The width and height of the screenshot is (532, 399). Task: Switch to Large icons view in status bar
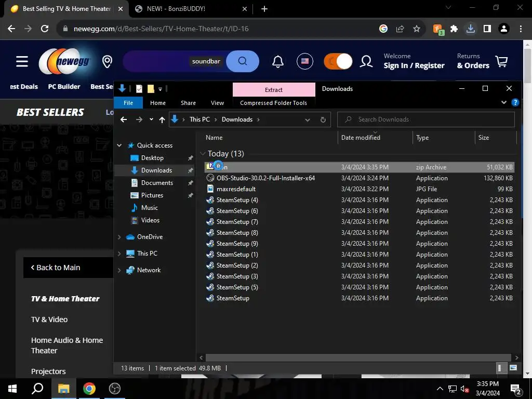tap(513, 368)
